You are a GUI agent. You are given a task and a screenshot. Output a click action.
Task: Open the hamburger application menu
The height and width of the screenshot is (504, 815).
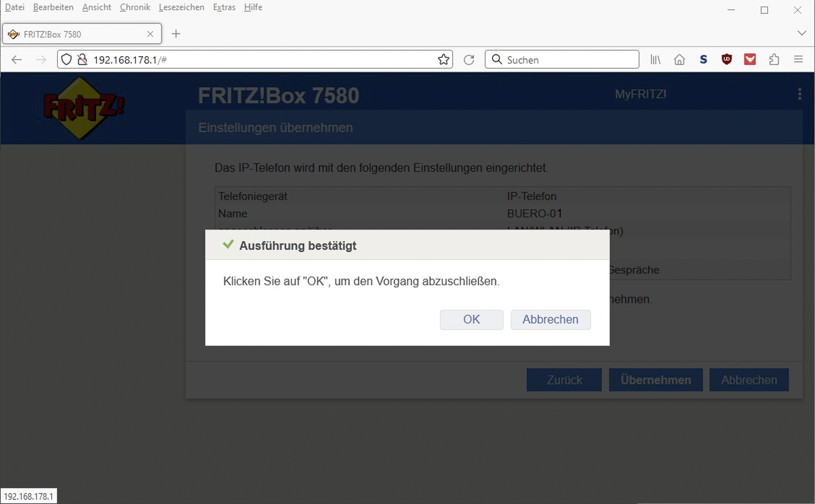coord(798,60)
